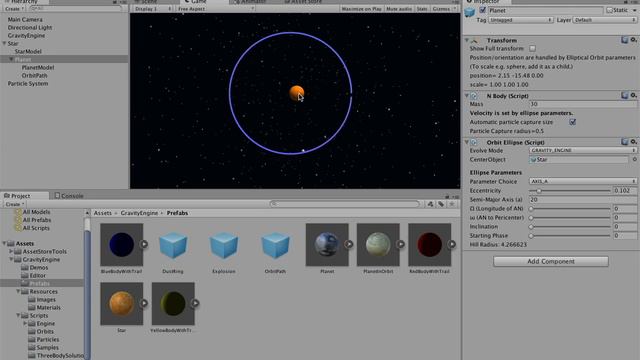Open the Demos folder
Image resolution: width=640 pixels, height=360 pixels.
coord(39,267)
